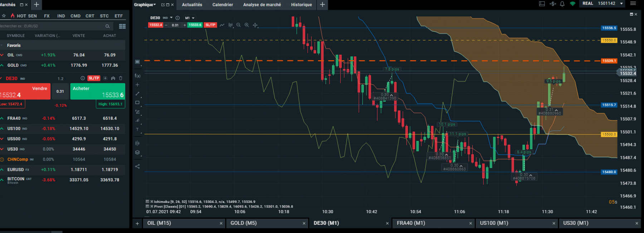The height and width of the screenshot is (233, 644).
Task: Select the chart type candlestick icon in toolbar
Action: coord(230,25)
